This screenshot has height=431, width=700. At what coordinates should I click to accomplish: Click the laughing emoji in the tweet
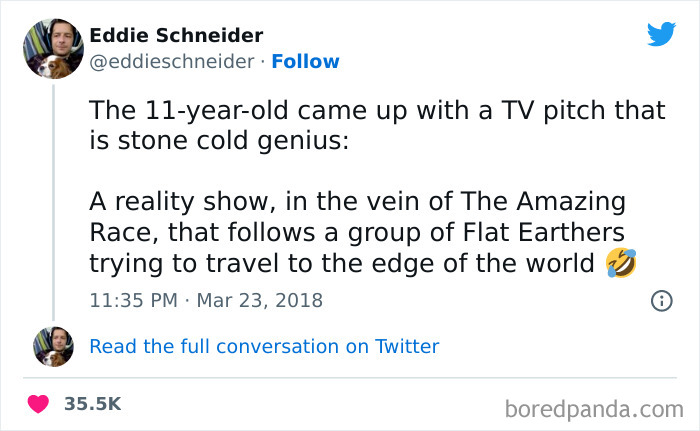621,263
